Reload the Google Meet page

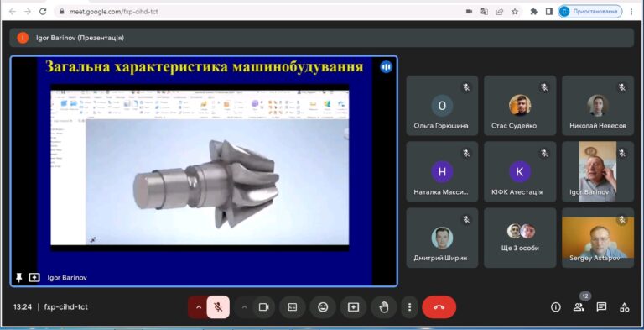coord(43,12)
